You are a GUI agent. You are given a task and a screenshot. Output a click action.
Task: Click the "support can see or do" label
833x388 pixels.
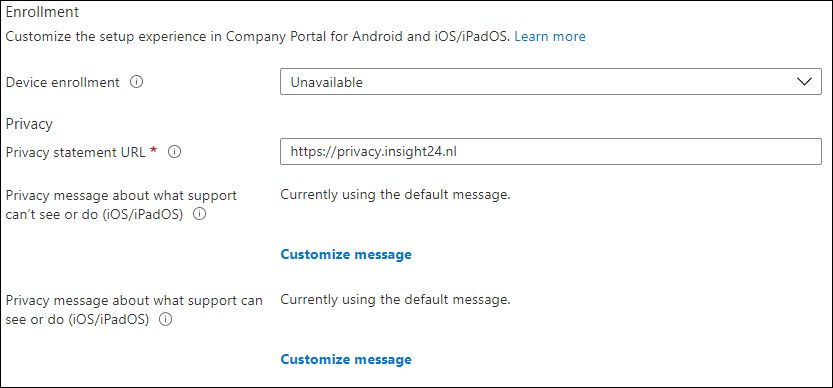(x=134, y=310)
